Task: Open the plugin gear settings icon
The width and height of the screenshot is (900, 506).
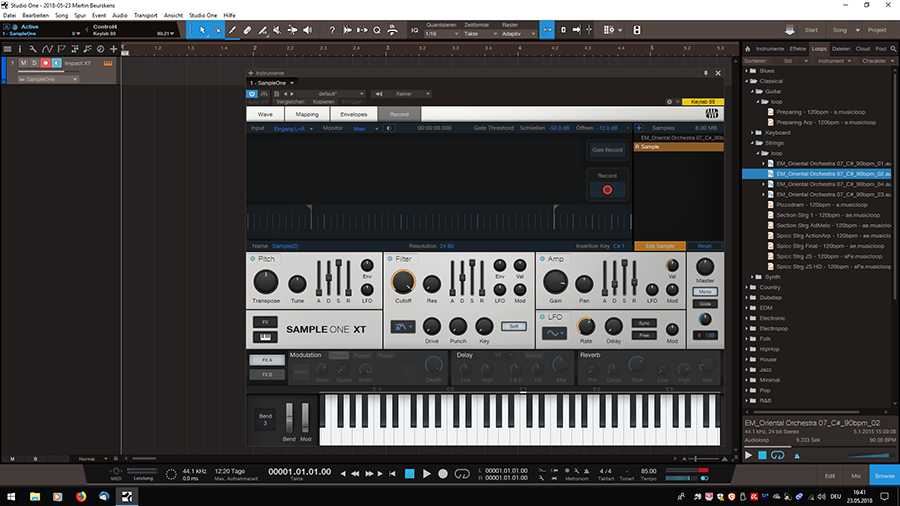Action: point(669,102)
